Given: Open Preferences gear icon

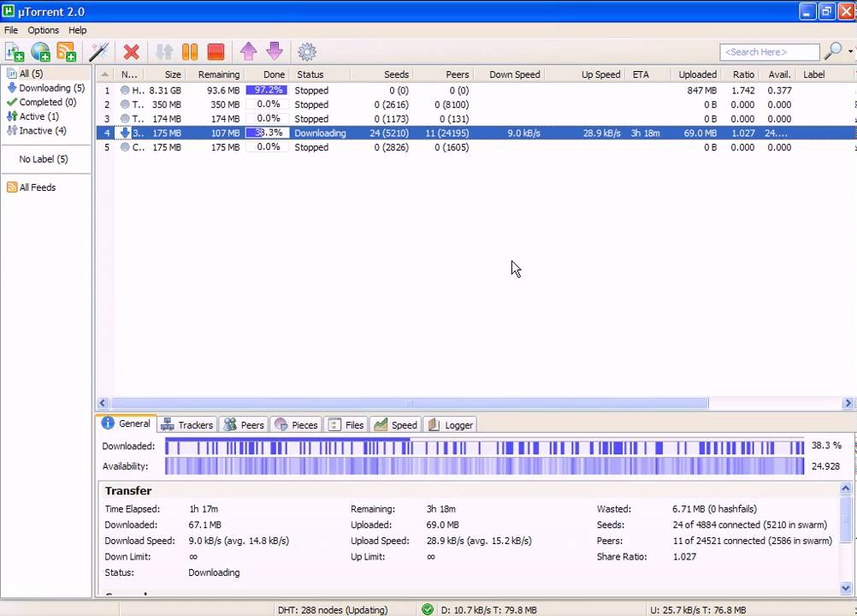Looking at the screenshot, I should point(307,52).
